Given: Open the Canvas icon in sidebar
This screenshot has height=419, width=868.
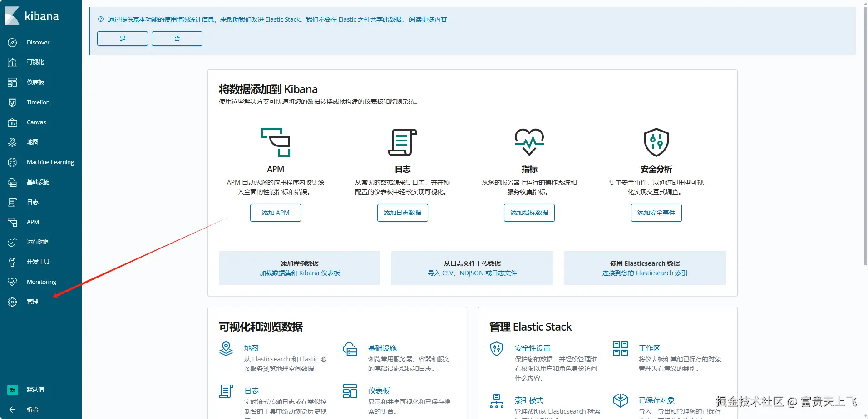Looking at the screenshot, I should coord(12,122).
